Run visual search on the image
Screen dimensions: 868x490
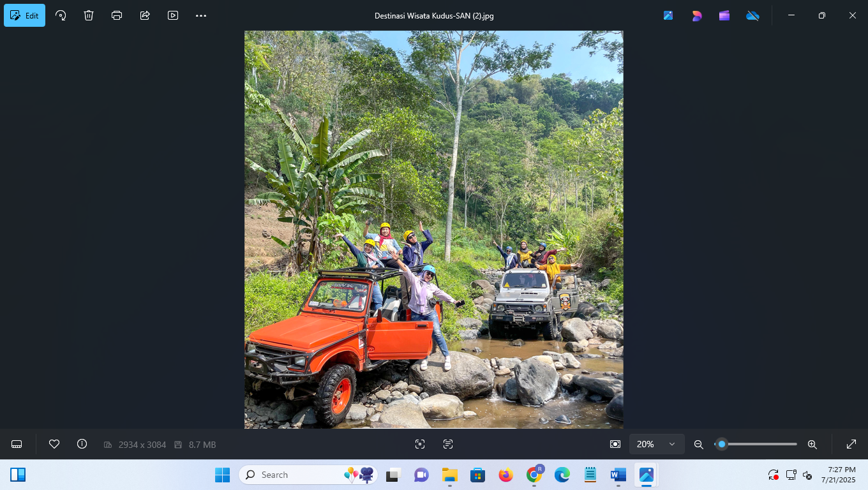tap(420, 444)
